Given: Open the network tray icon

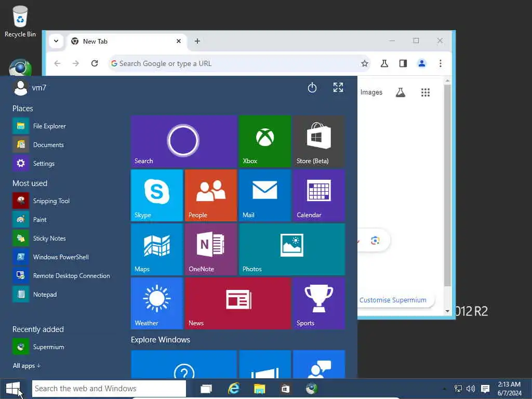Looking at the screenshot, I should click(458, 389).
